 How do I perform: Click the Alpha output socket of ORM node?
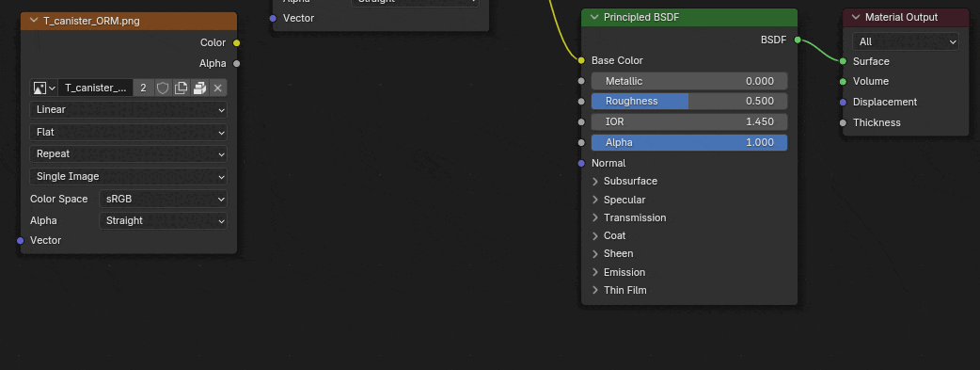tap(236, 63)
